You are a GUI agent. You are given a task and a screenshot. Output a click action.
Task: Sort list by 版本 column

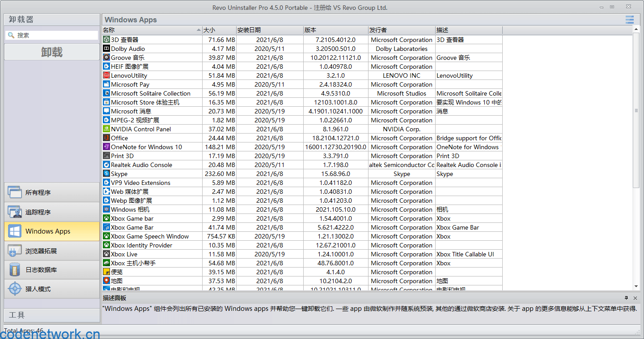click(x=335, y=30)
